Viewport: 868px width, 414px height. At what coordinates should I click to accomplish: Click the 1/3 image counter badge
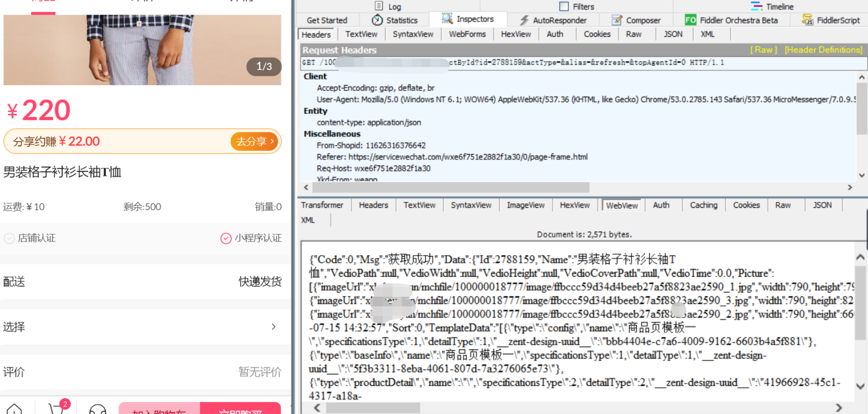click(264, 66)
